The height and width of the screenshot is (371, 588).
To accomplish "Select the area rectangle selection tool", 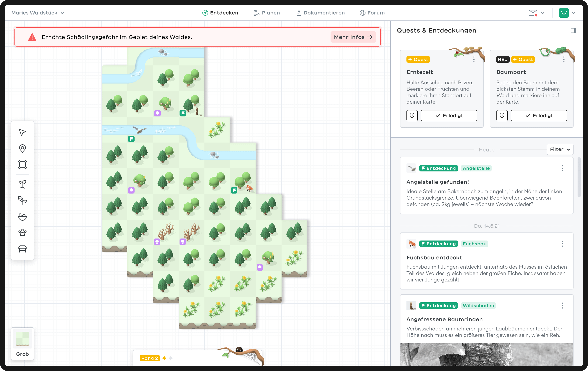I will coord(22,164).
